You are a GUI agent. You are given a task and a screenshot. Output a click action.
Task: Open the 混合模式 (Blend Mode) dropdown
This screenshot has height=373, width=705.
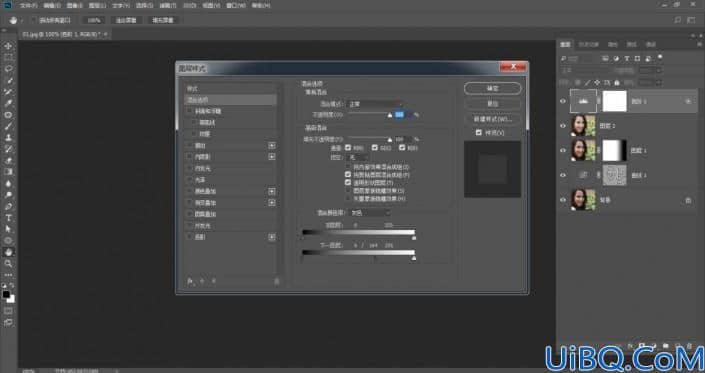coord(375,104)
